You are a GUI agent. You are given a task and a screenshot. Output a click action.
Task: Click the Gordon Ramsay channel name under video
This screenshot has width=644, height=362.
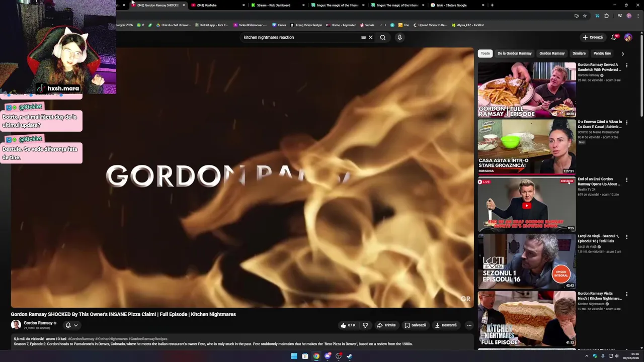38,323
